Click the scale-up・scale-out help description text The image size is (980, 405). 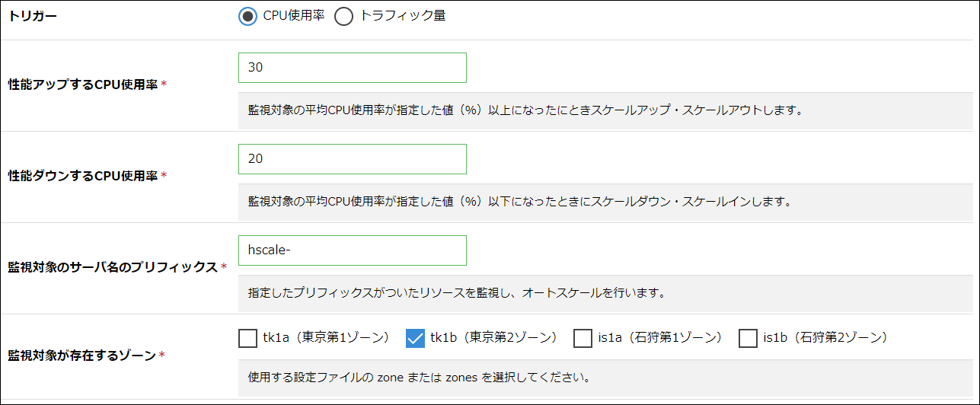coord(526,110)
